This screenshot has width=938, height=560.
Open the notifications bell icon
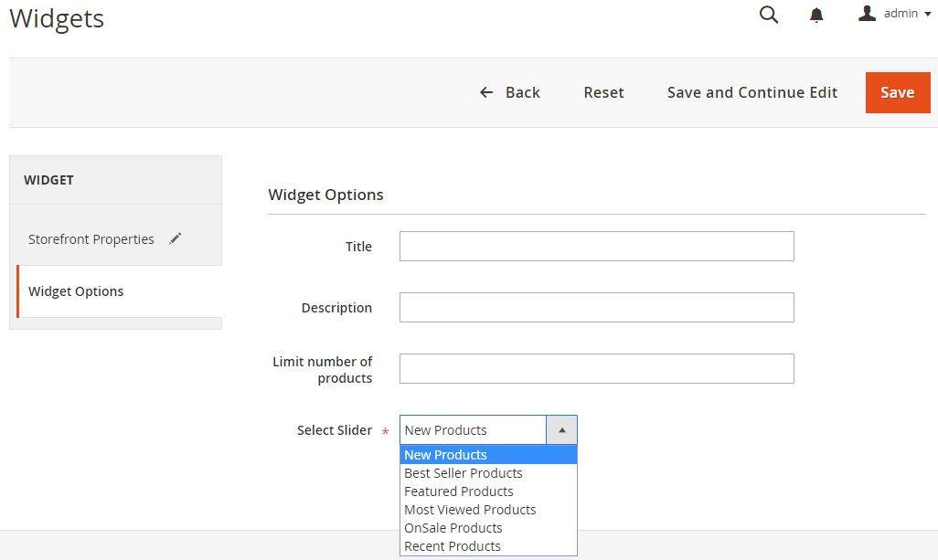(x=816, y=16)
